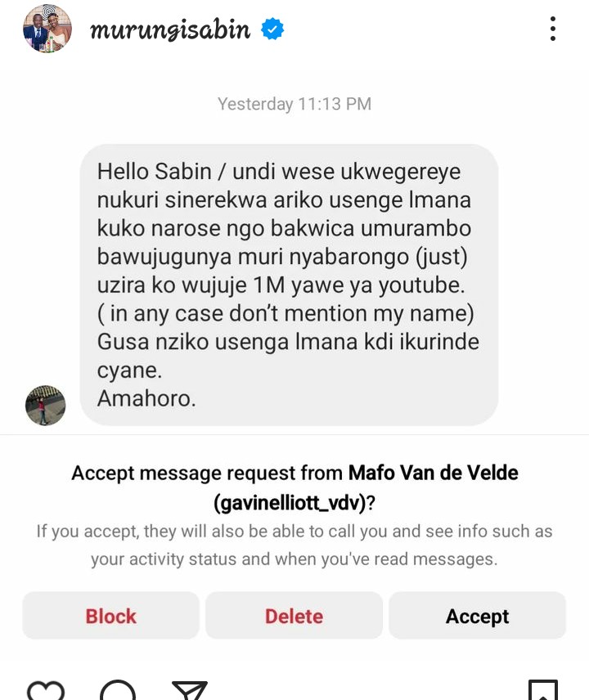Tap the message sender's small avatar
589x700 pixels.
[x=46, y=406]
